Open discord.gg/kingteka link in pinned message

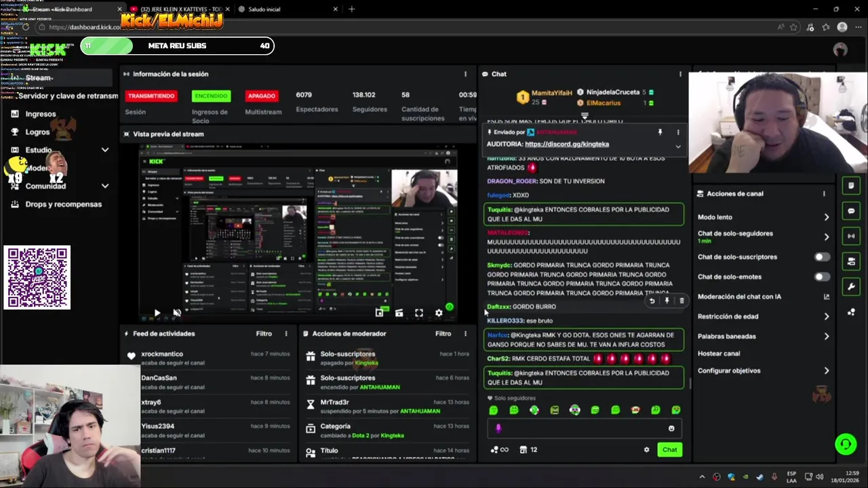(567, 144)
